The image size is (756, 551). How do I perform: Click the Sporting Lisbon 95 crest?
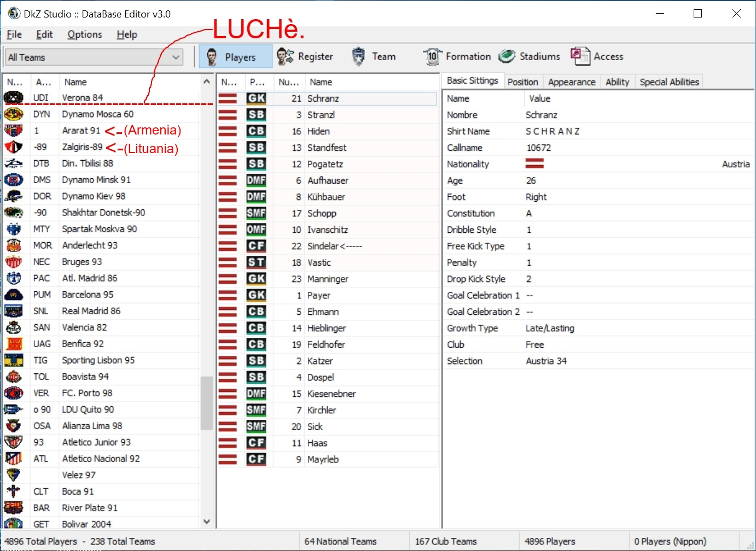coord(14,360)
